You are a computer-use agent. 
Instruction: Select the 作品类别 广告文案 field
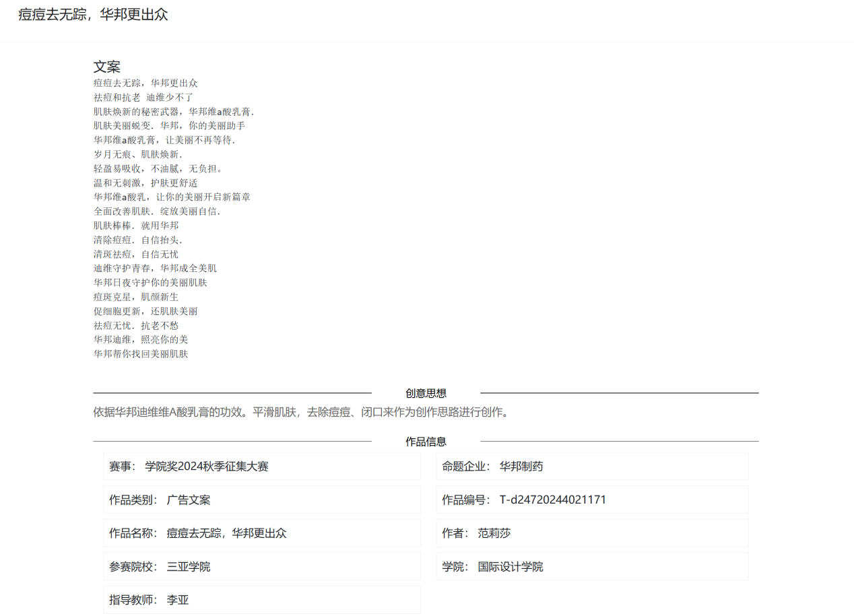(x=261, y=500)
